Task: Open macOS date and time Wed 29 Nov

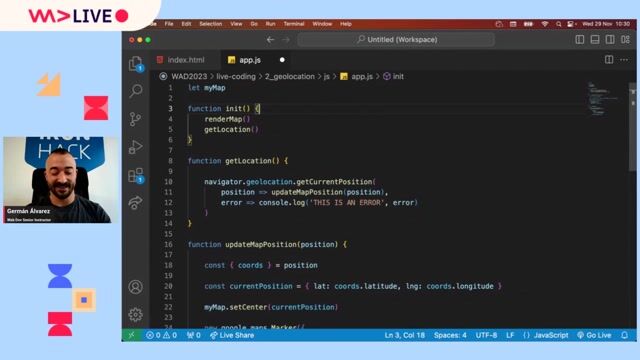Action: [x=606, y=24]
